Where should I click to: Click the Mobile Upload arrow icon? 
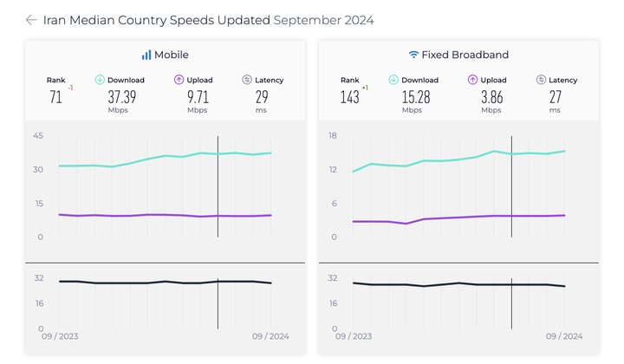[x=179, y=80]
